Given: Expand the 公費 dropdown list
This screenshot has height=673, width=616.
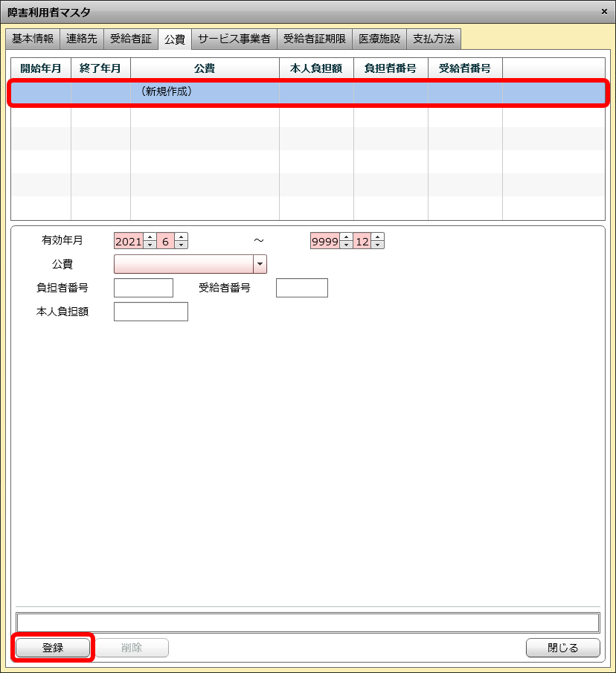Looking at the screenshot, I should 260,264.
